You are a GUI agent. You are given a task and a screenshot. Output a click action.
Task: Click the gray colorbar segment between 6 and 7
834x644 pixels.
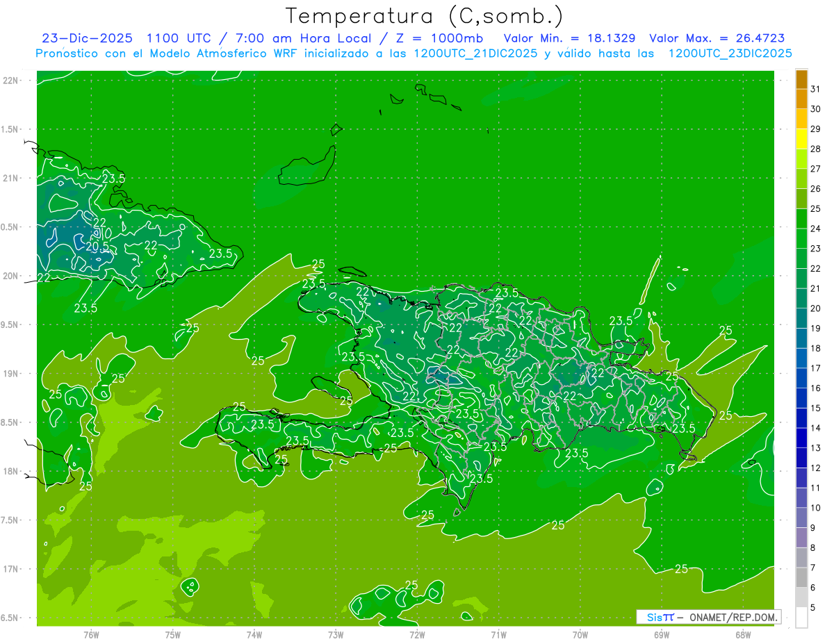point(801,577)
